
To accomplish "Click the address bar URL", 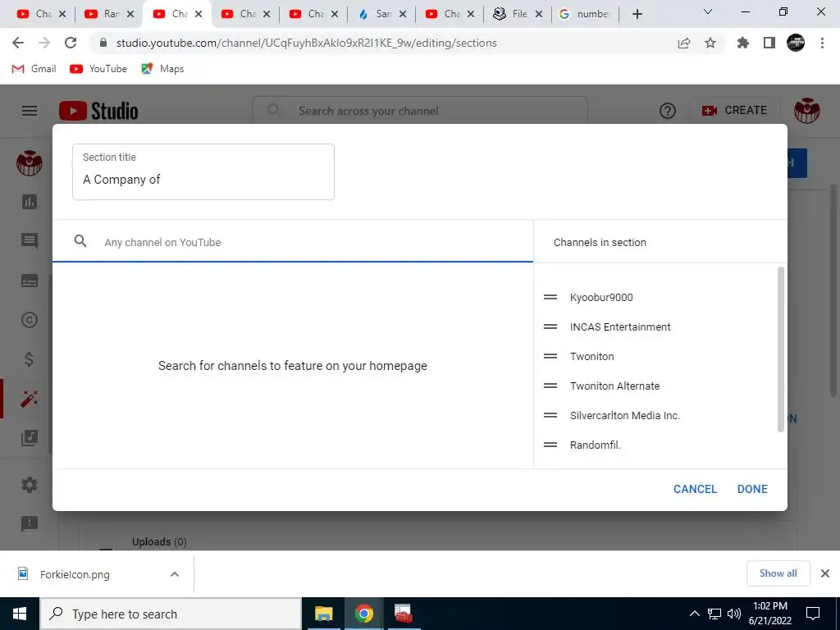I will (x=307, y=43).
